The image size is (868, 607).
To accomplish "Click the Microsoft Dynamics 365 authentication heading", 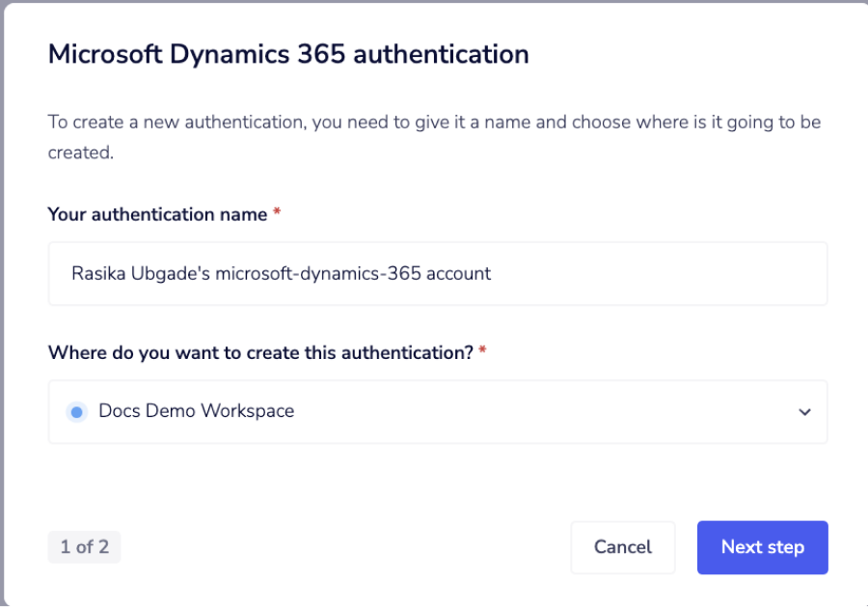I will click(x=287, y=54).
